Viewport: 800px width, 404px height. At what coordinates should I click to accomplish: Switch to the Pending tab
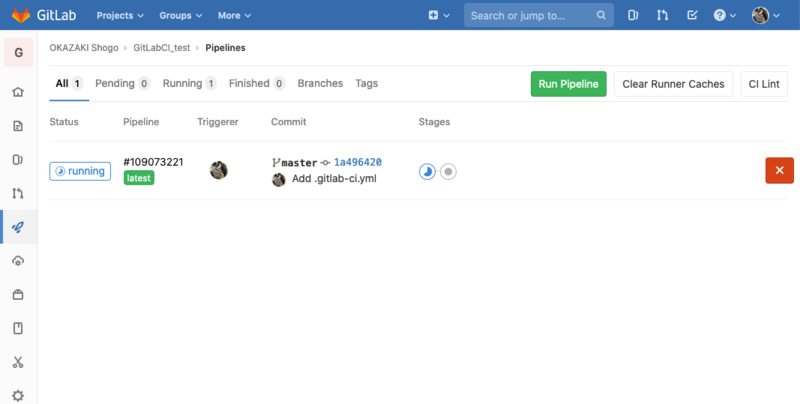coord(122,84)
